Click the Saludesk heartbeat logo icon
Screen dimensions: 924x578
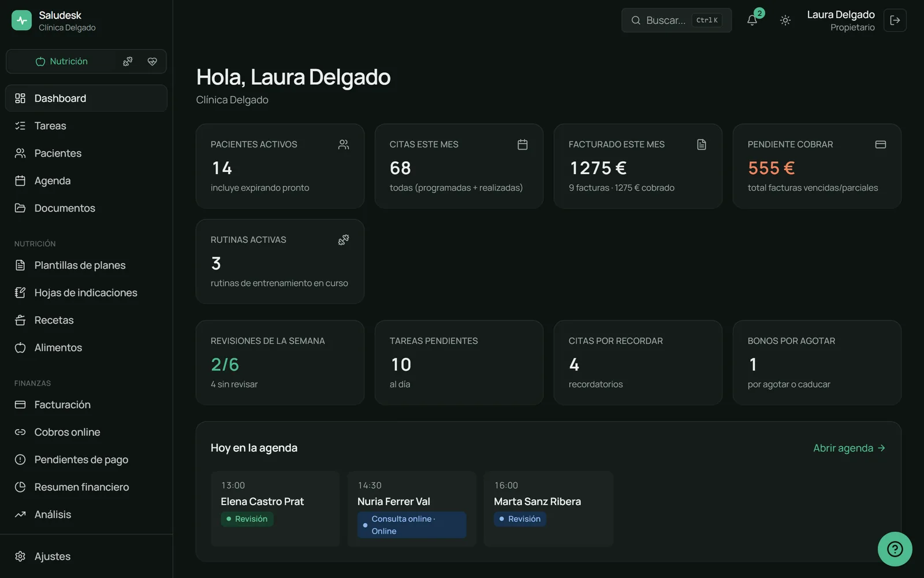[x=21, y=20]
